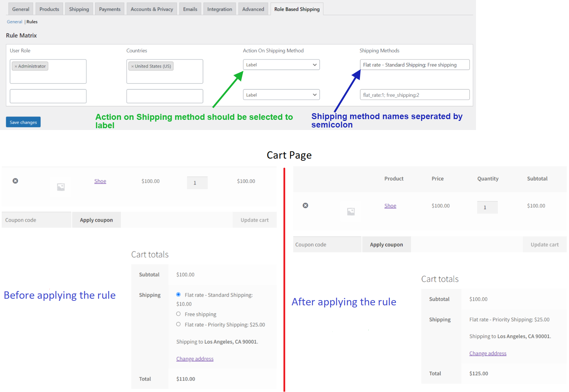The width and height of the screenshot is (569, 392).
Task: Open Shoe product thumbnail in left cart
Action: point(61,187)
